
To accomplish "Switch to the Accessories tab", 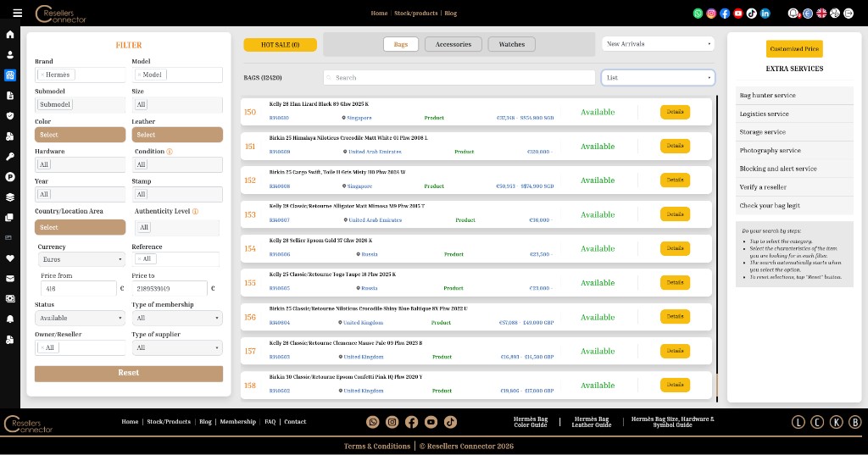I will point(453,44).
